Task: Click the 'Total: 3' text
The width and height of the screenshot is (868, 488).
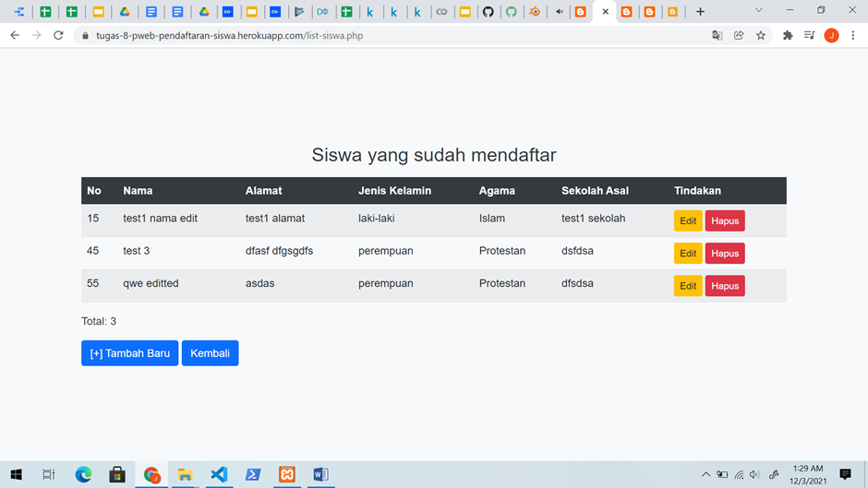Action: (99, 321)
